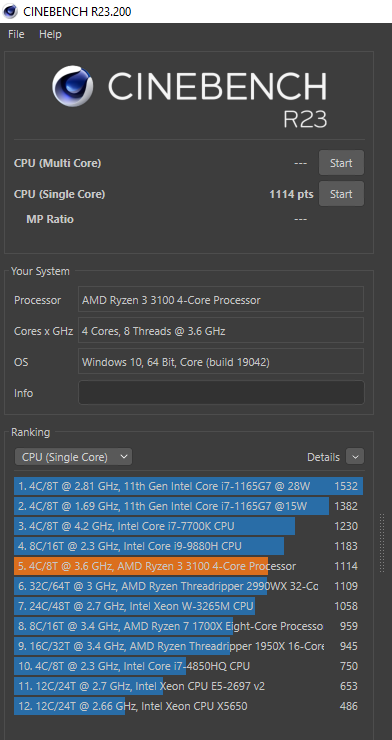Select ranking row 7 Intel Xeon W-3265M
This screenshot has height=740, width=392.
(188, 606)
